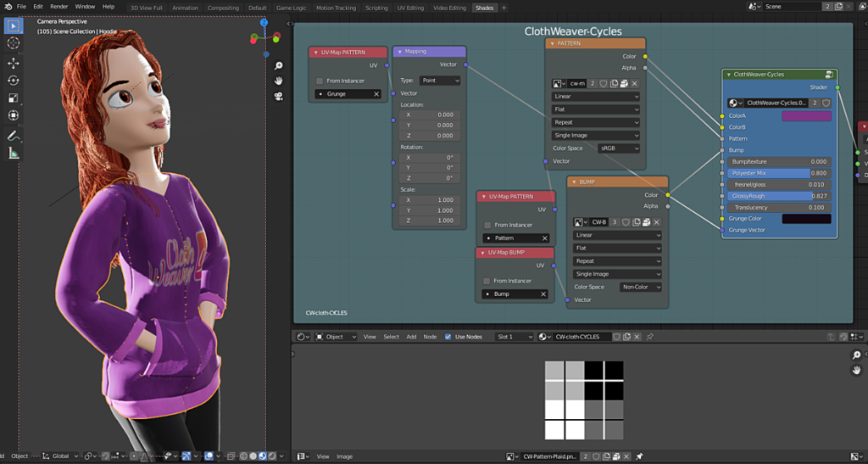Open the Mapping node Type dropdown
The width and height of the screenshot is (868, 464).
(x=440, y=81)
